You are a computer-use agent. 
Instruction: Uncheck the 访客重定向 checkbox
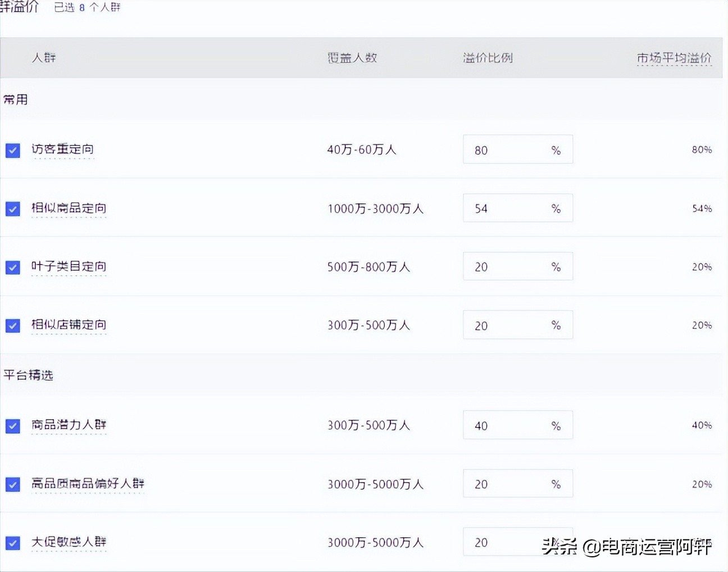(x=13, y=150)
